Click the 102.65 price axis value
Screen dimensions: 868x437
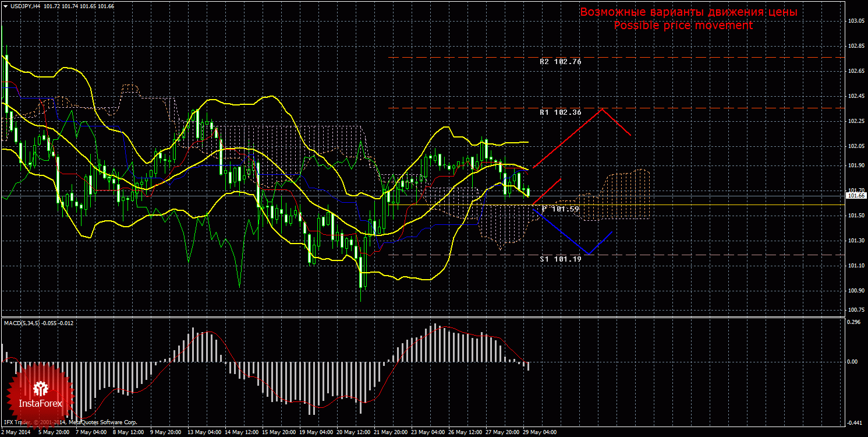coord(856,71)
